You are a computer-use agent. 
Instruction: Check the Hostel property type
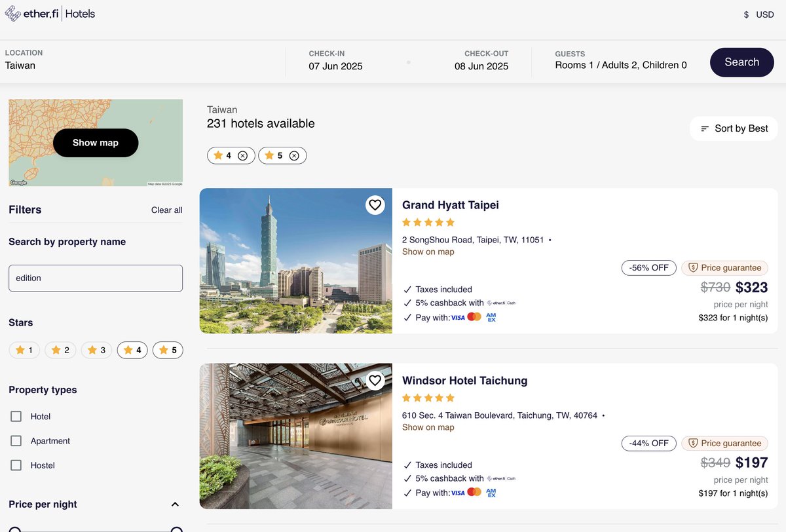(x=16, y=465)
